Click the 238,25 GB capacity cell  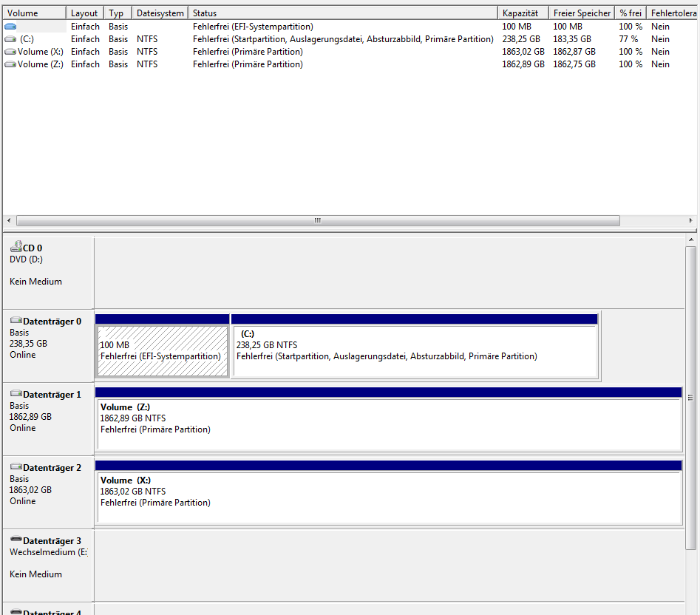click(x=521, y=39)
